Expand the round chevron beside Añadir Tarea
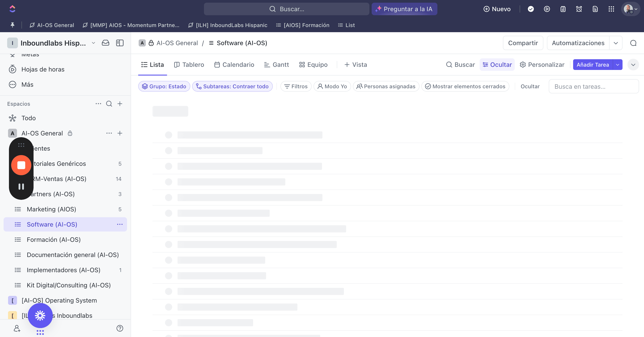The width and height of the screenshot is (644, 337). [633, 65]
